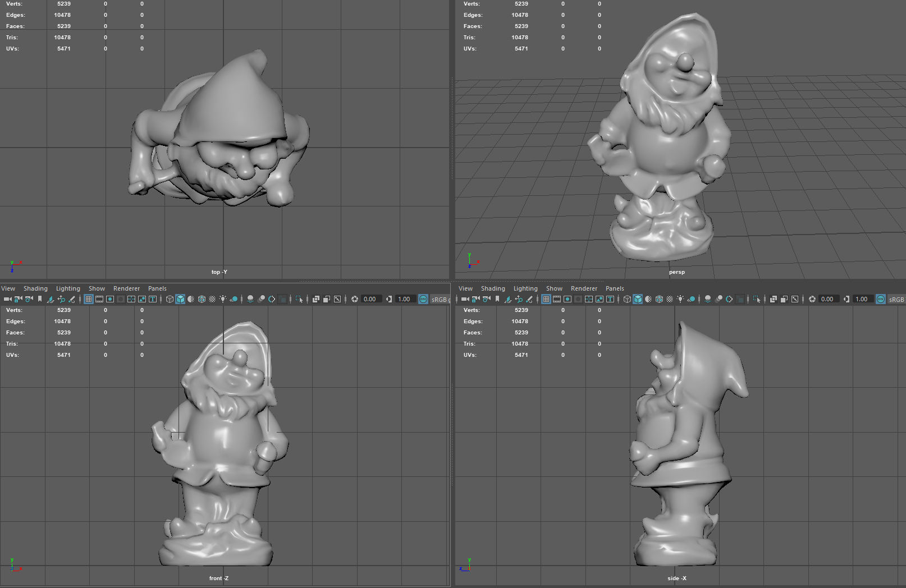This screenshot has width=906, height=588.
Task: Open Camera Attributes icon in front -Z panel
Action: tap(29, 299)
